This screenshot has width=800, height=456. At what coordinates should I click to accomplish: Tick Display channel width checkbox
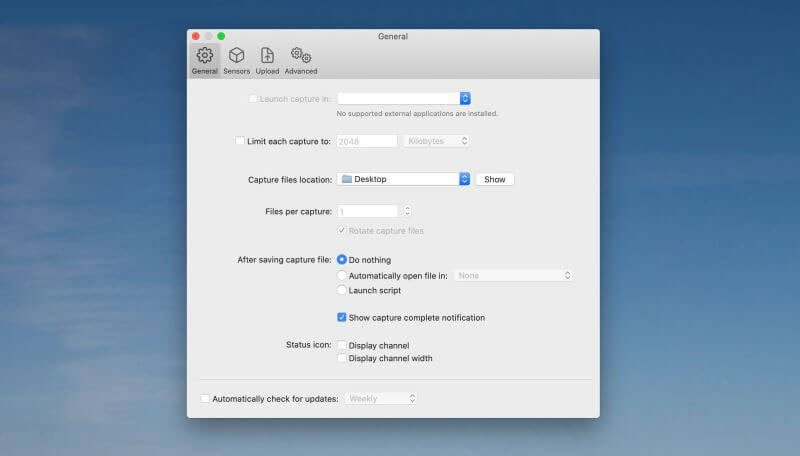pos(342,358)
